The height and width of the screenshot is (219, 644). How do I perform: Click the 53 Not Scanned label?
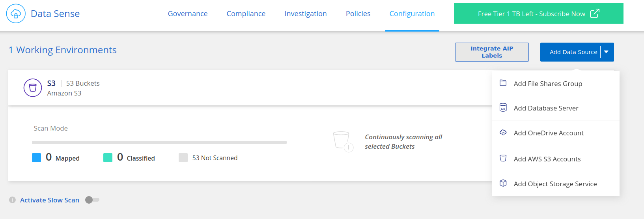coord(215,158)
